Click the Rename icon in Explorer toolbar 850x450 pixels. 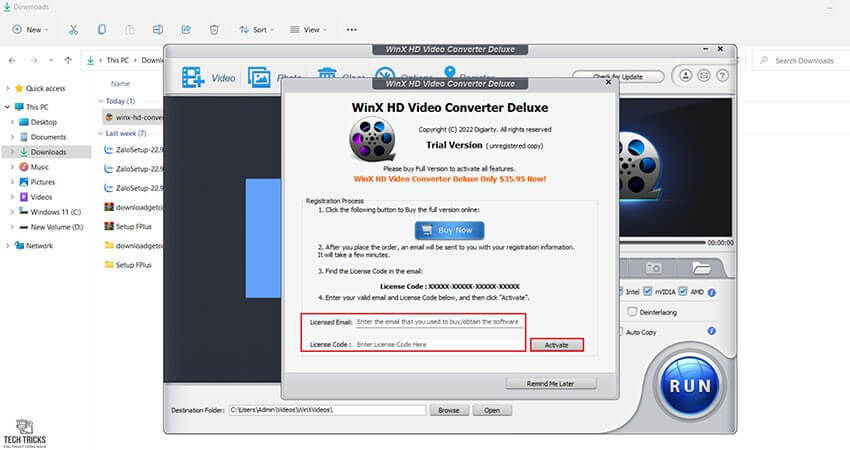pyautogui.click(x=158, y=30)
